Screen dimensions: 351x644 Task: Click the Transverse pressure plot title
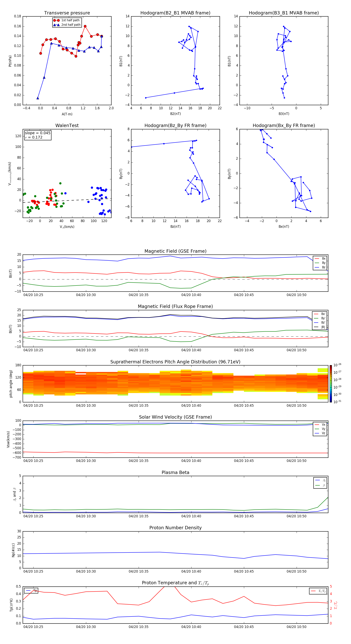[67, 13]
